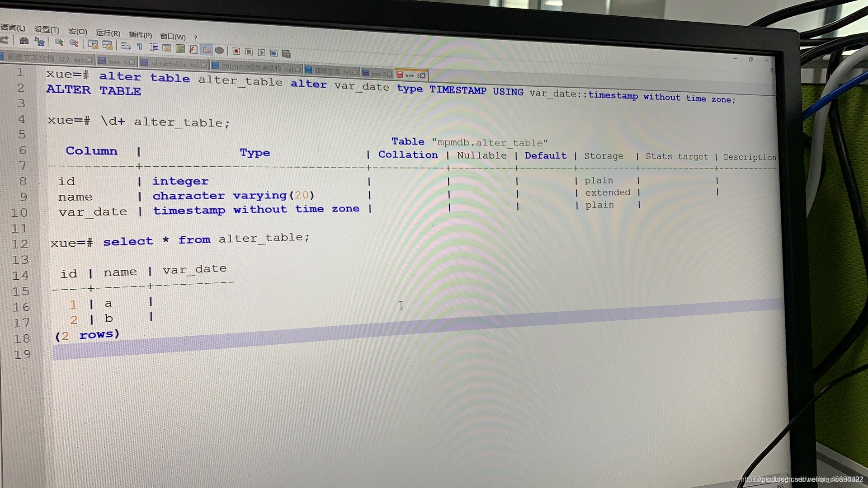Click the Save Recorded Macro icon
Image resolution: width=868 pixels, height=488 pixels.
click(x=286, y=54)
